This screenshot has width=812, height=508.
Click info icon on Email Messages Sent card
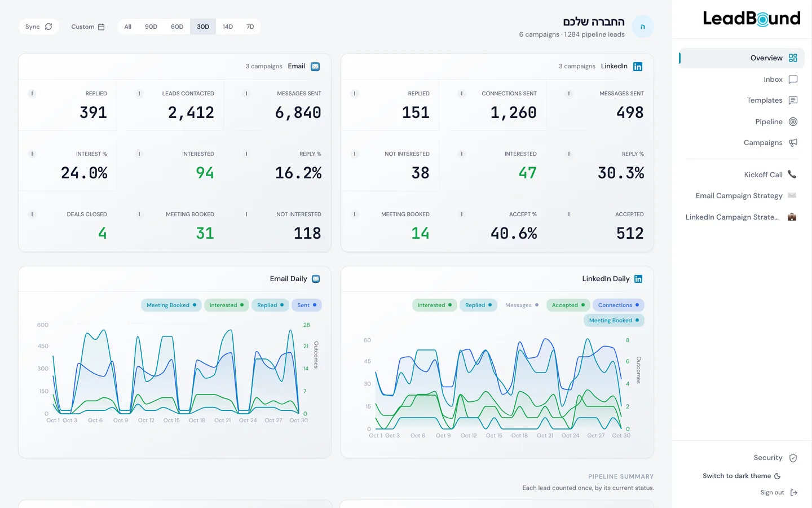point(246,94)
